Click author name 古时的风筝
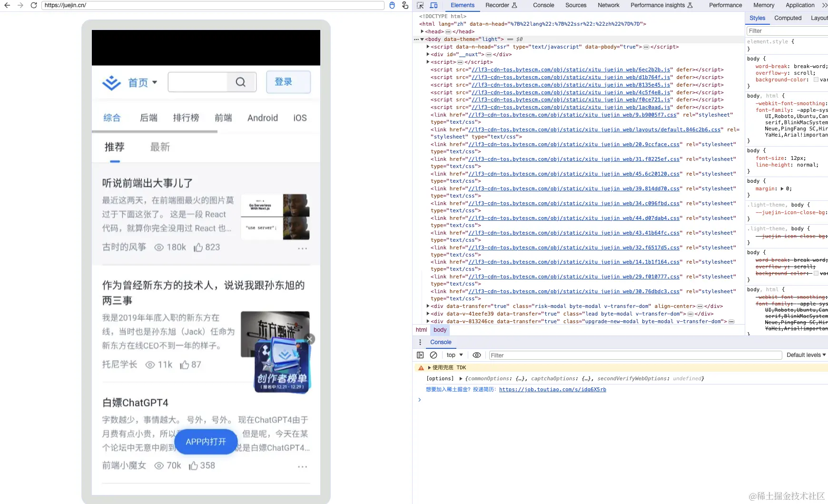 point(124,247)
